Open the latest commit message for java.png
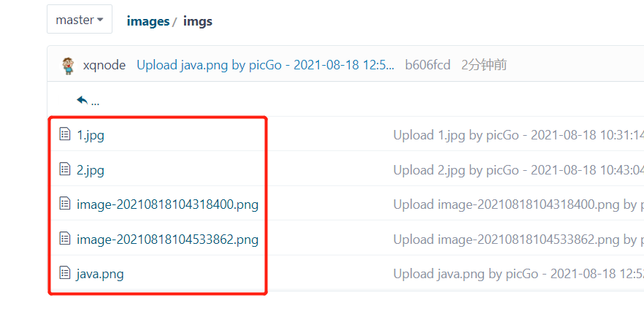This screenshot has height=322, width=644. [x=265, y=65]
